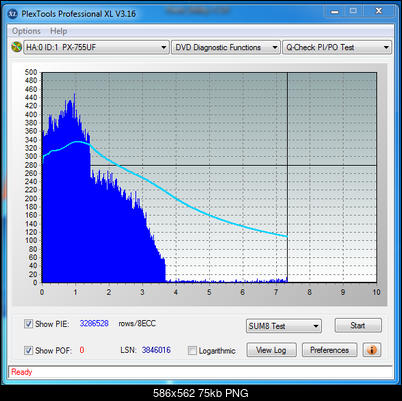Open the Options menu
The width and height of the screenshot is (402, 401).
26,31
